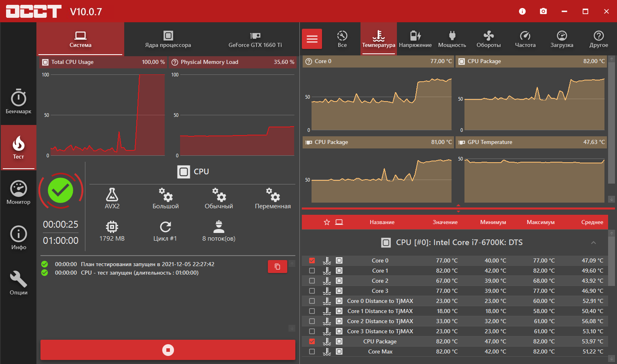The image size is (617, 364).
Task: Check Core 2 Distance to TjMAX checkbox
Action: click(312, 321)
